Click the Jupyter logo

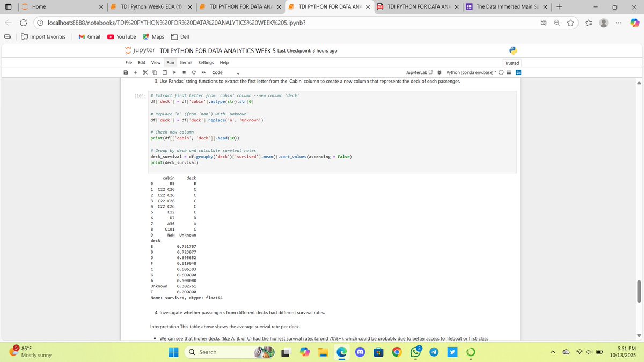point(140,50)
